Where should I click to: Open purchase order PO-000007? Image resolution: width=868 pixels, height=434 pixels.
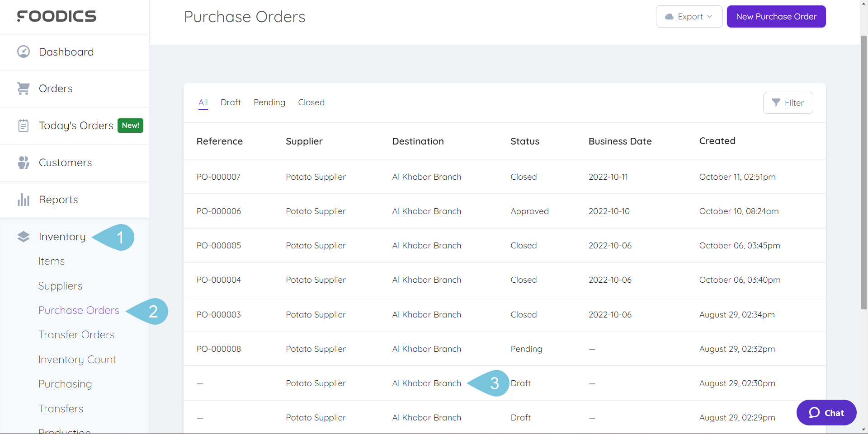tap(218, 177)
